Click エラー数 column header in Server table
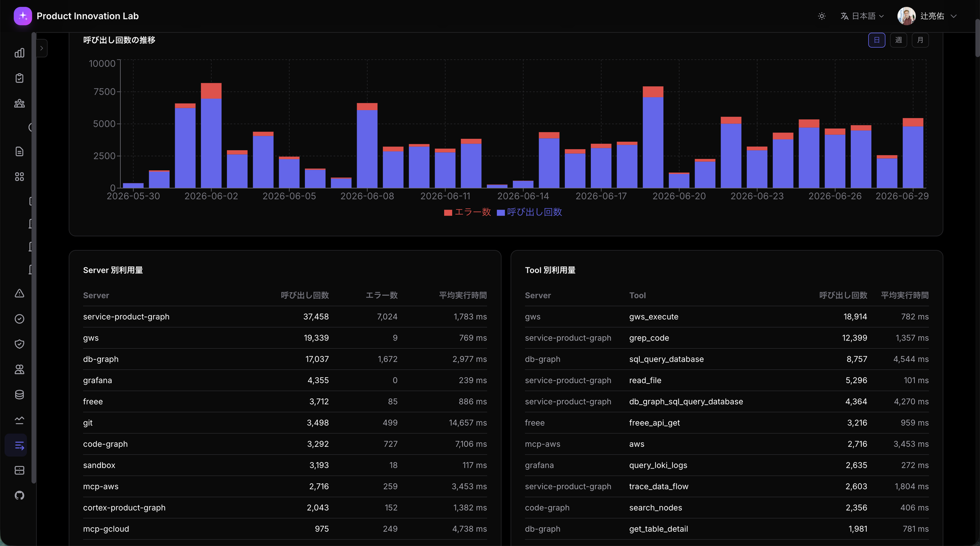This screenshot has width=980, height=546. click(381, 295)
